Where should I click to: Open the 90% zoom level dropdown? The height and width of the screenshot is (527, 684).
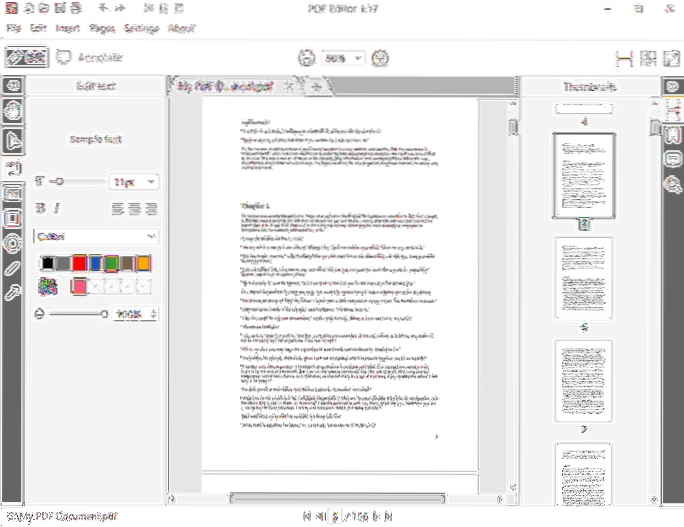click(x=343, y=58)
